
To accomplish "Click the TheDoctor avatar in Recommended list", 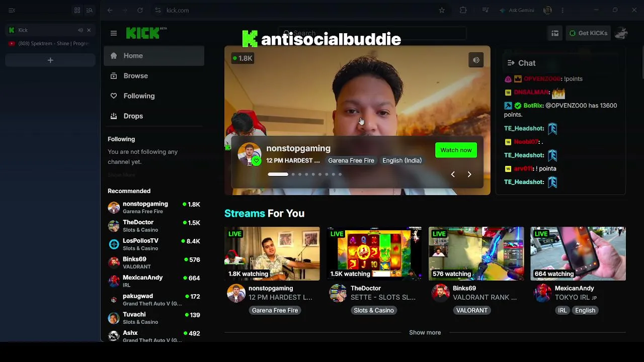I will [114, 226].
